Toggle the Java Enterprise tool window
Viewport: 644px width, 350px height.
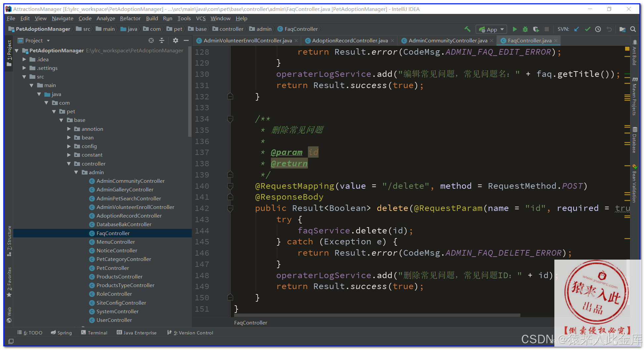(x=137, y=332)
